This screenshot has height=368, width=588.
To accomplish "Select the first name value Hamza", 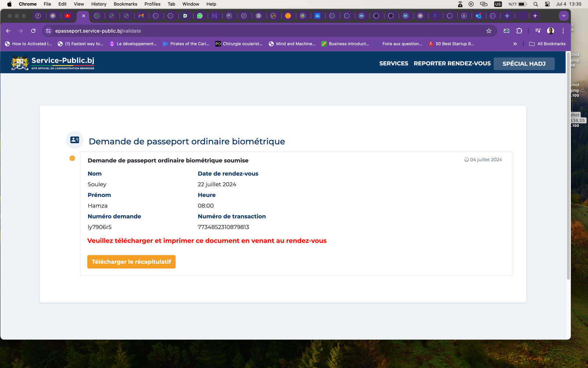I will point(97,206).
